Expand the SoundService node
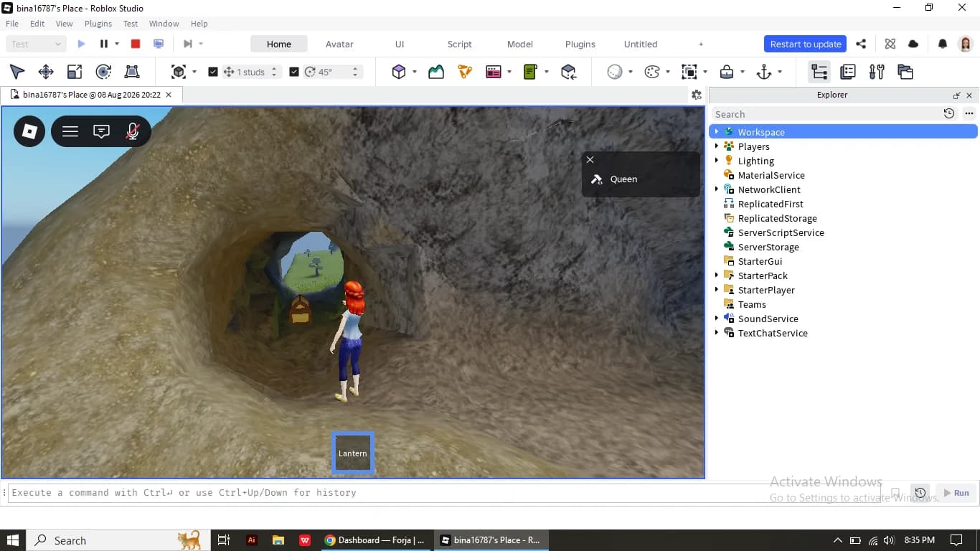The width and height of the screenshot is (980, 551). tap(716, 319)
